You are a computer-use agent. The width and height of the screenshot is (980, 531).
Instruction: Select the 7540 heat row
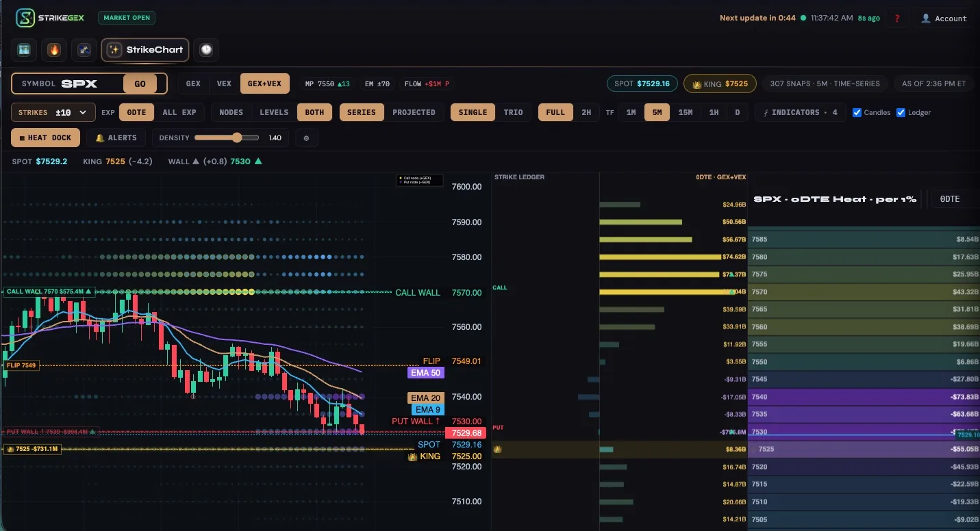click(x=864, y=397)
